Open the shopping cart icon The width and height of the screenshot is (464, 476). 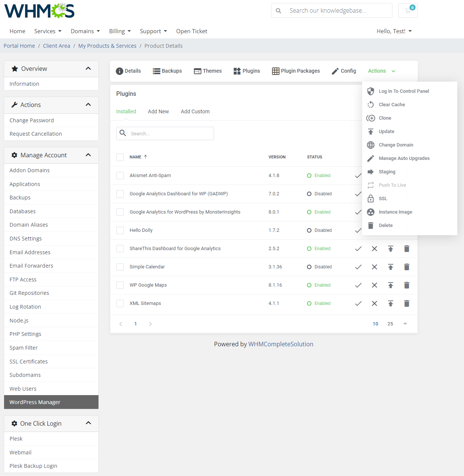408,10
